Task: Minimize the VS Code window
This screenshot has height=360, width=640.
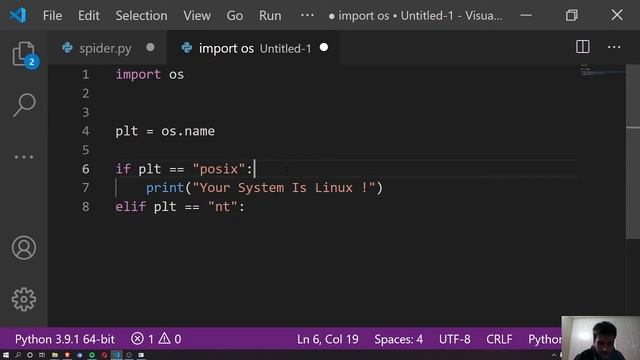Action: pos(526,16)
